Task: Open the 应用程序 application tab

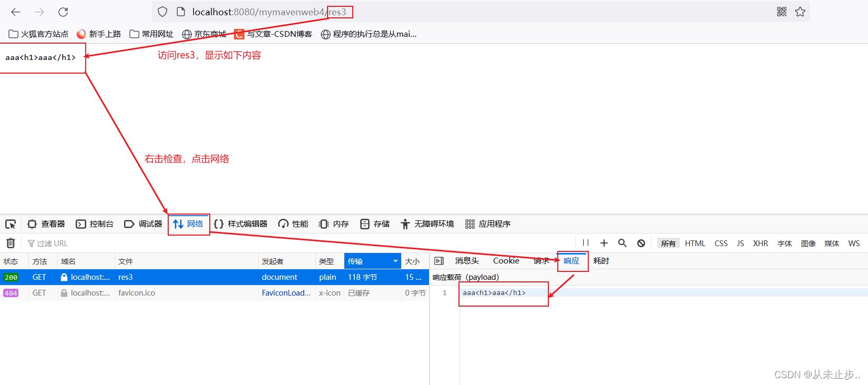Action: tap(488, 224)
